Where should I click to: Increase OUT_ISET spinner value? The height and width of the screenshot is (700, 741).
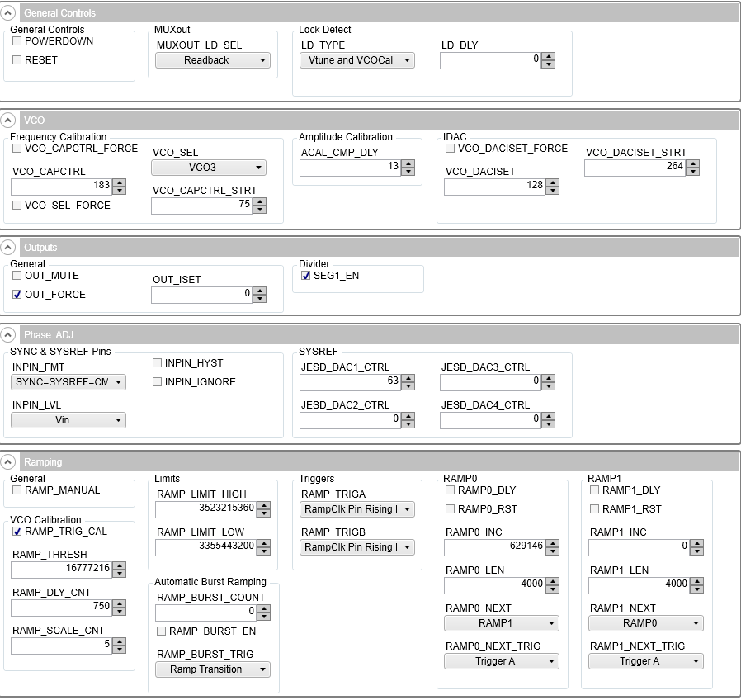259,291
